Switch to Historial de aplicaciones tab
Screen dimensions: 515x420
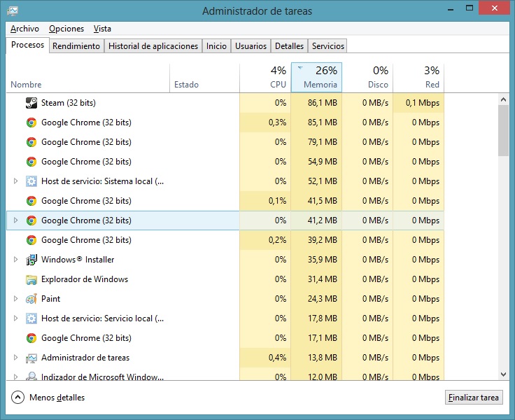[x=153, y=46]
